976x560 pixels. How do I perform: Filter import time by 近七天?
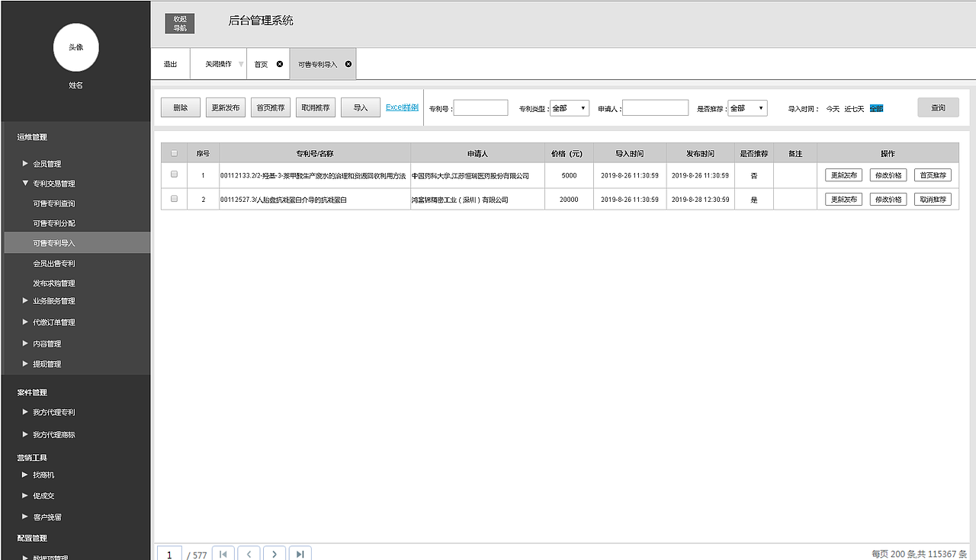point(854,109)
